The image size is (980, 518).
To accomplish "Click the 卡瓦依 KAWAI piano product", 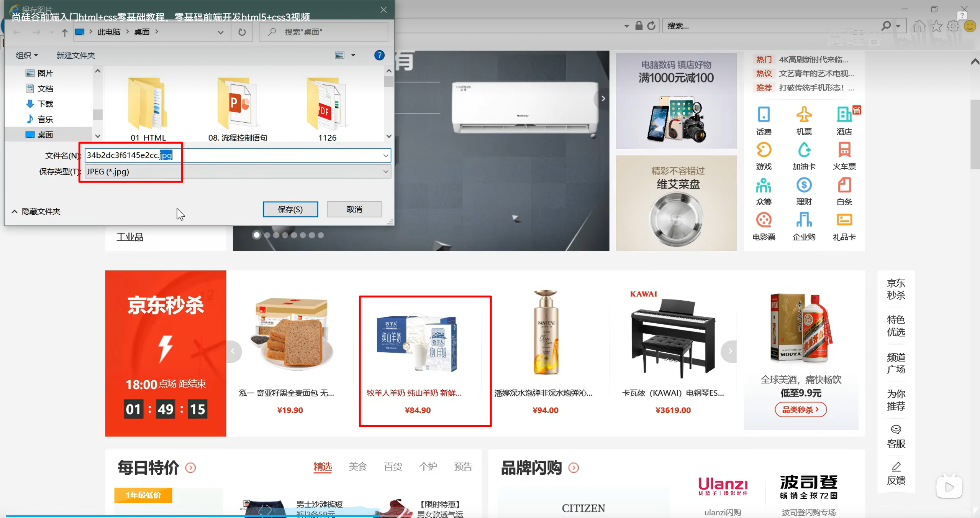I will tap(673, 352).
